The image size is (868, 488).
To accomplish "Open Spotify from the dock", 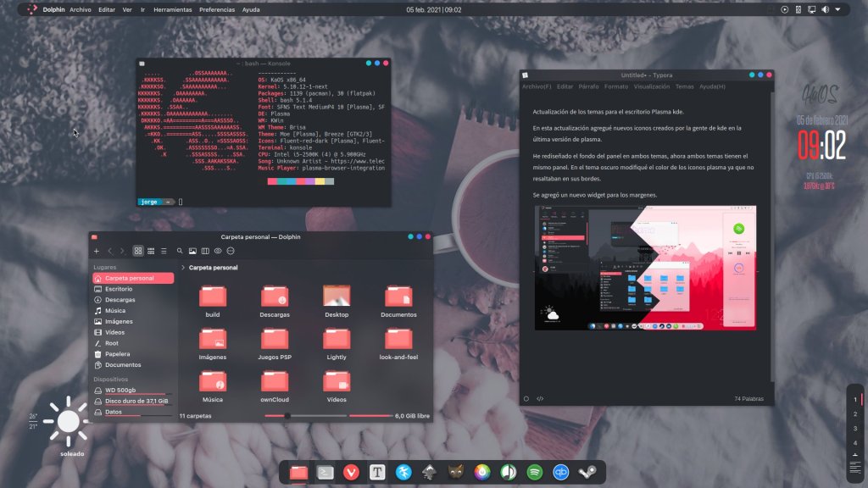I will pyautogui.click(x=534, y=473).
